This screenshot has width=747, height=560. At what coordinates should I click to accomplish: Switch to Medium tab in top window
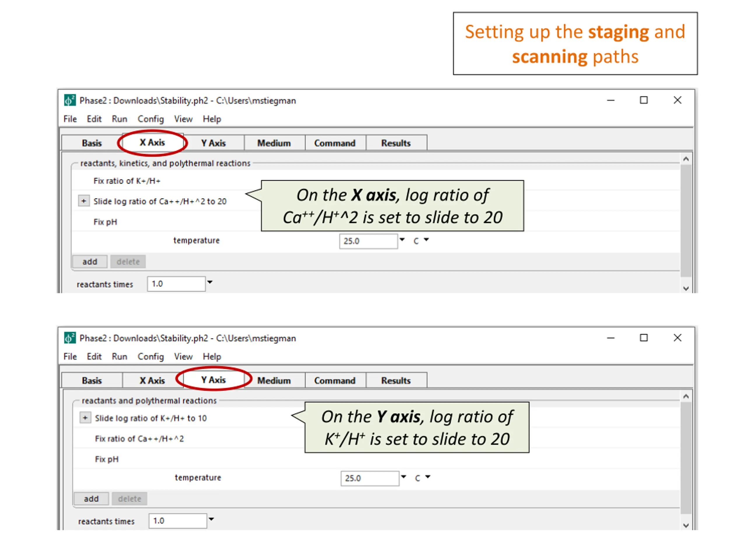click(x=273, y=143)
